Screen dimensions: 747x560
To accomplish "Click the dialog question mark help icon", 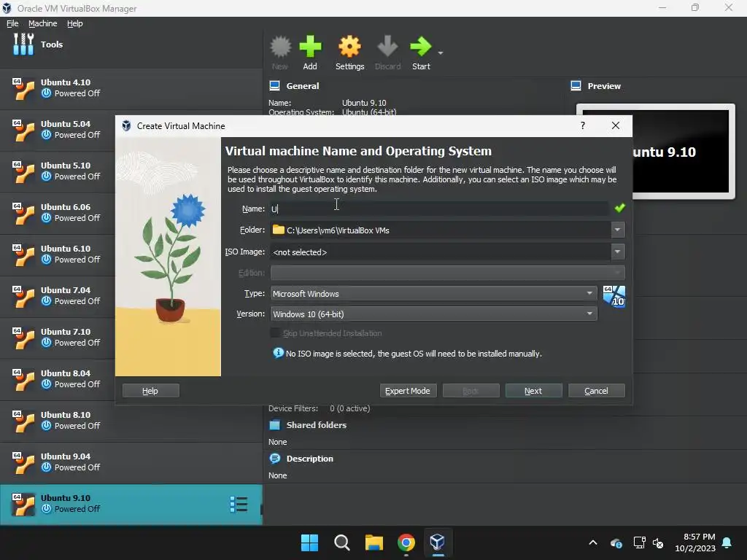I will coord(583,125).
